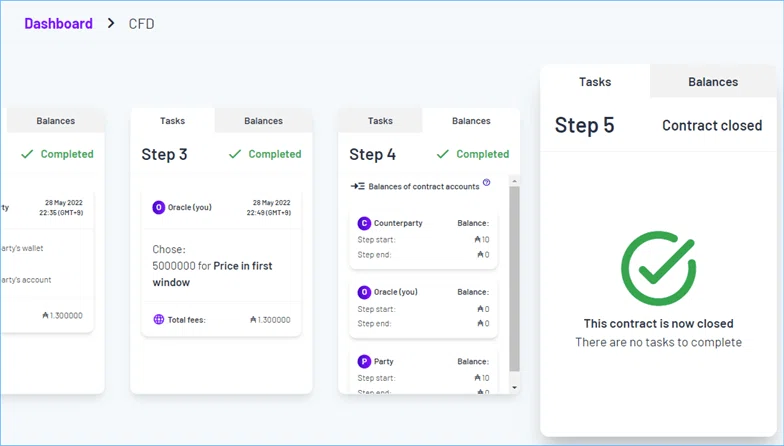This screenshot has width=784, height=446.
Task: Click leftmost card's 1.300000 amount
Action: (62, 316)
